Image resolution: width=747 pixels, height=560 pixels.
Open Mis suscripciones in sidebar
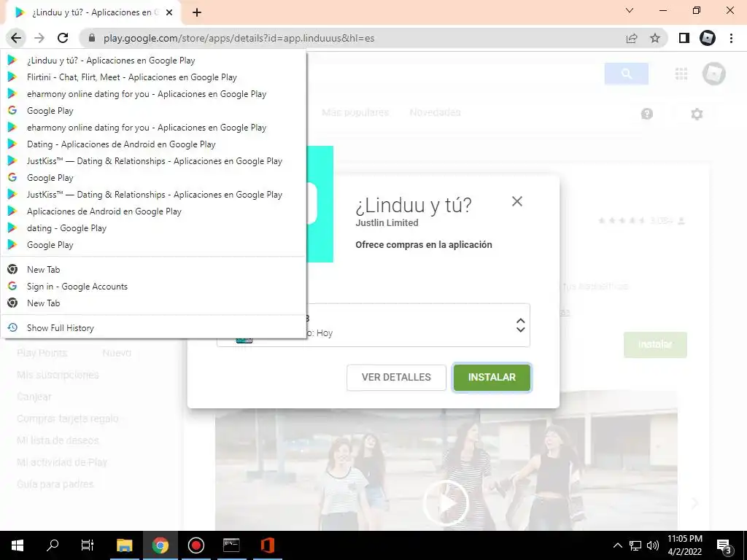click(58, 375)
